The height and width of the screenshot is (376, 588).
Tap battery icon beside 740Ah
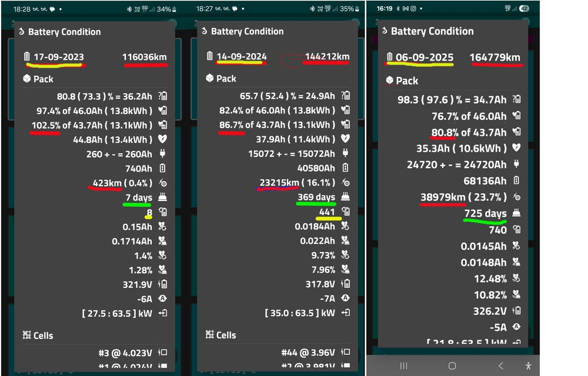pos(162,168)
